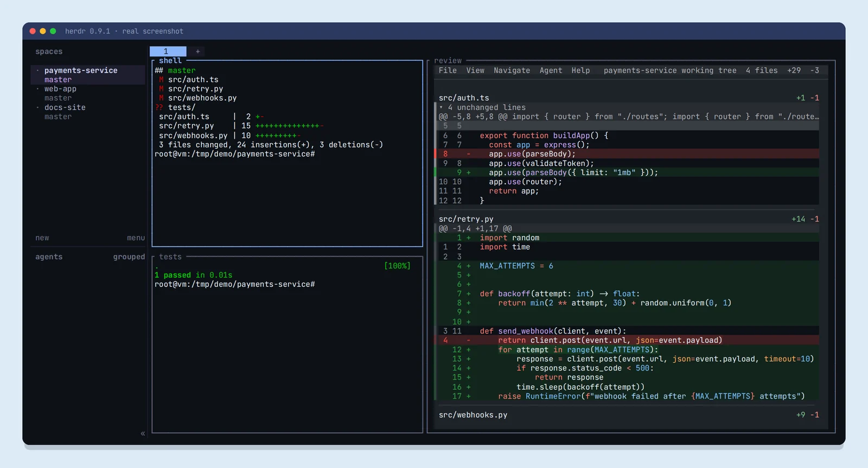The image size is (868, 468).
Task: Click the "import random" added line
Action: point(627,238)
